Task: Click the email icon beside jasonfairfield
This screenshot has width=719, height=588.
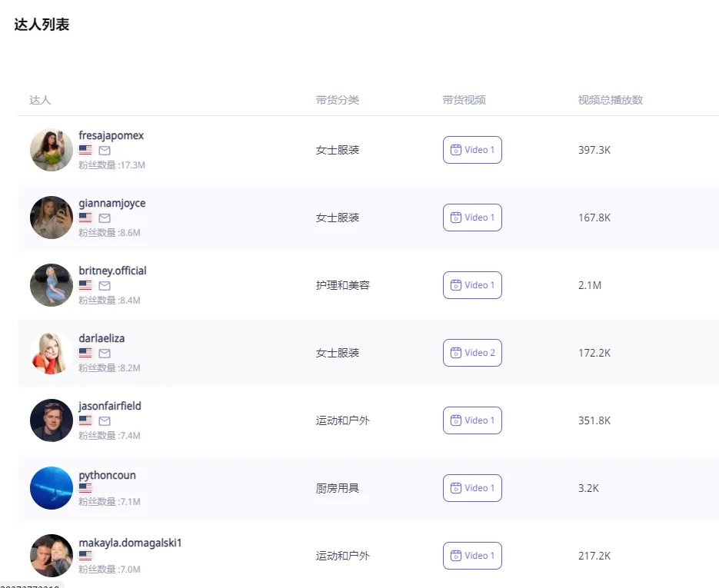Action: tap(103, 421)
